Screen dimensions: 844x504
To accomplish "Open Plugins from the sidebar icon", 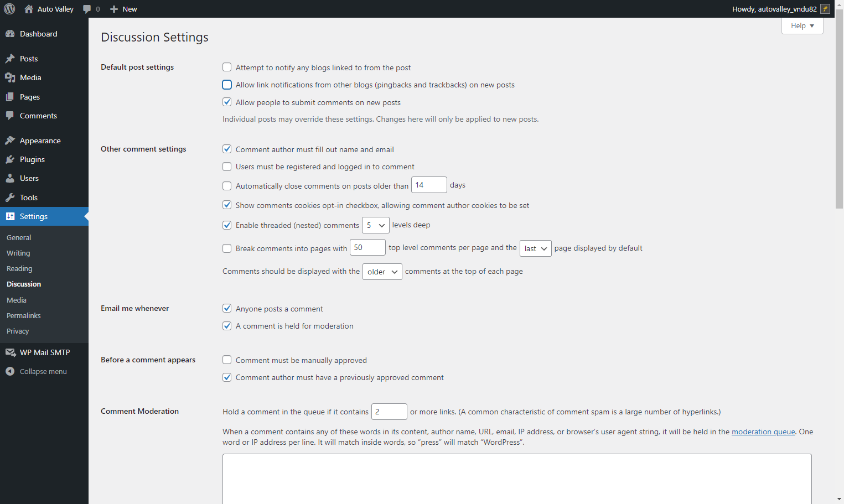I will pos(10,159).
